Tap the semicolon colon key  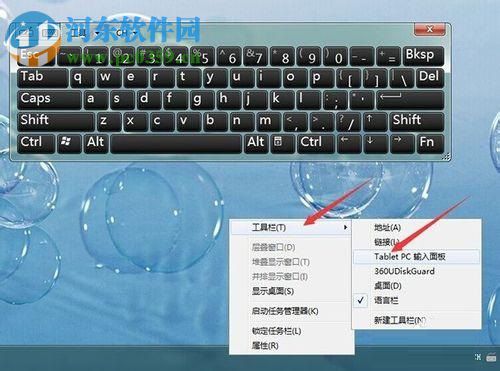click(336, 100)
